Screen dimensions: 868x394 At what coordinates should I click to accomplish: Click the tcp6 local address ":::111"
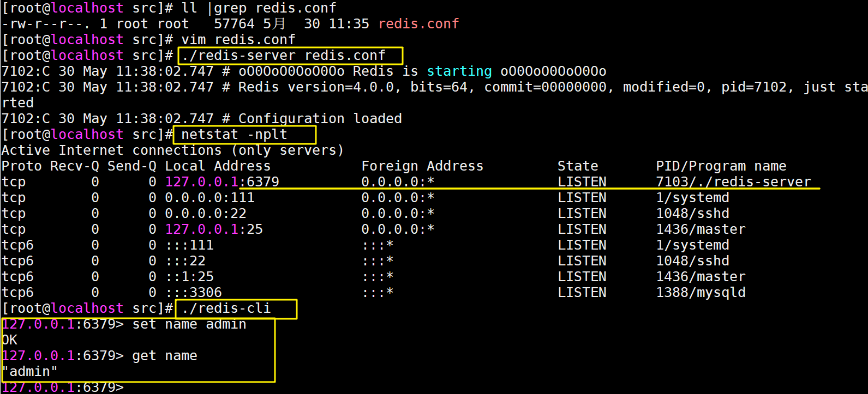[189, 245]
